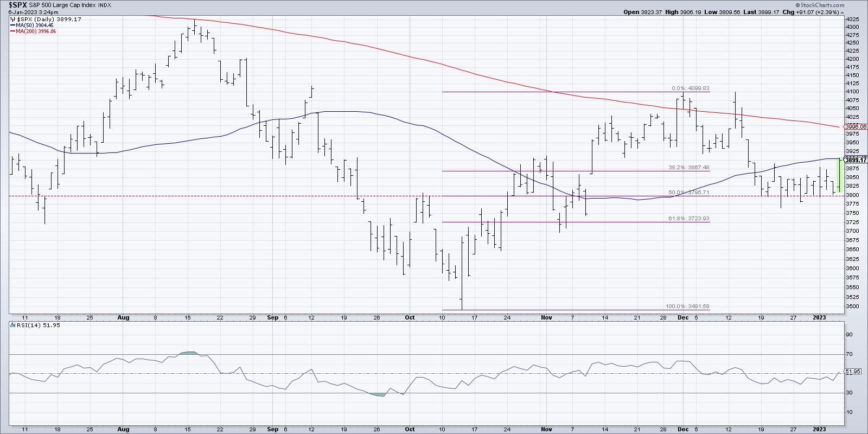Image resolution: width=868 pixels, height=434 pixels.
Task: Click the red 3996.06 axis tag
Action: coord(856,127)
